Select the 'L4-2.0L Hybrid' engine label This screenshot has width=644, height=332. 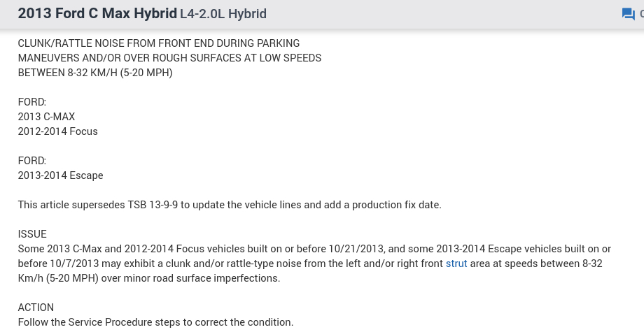[x=223, y=14]
